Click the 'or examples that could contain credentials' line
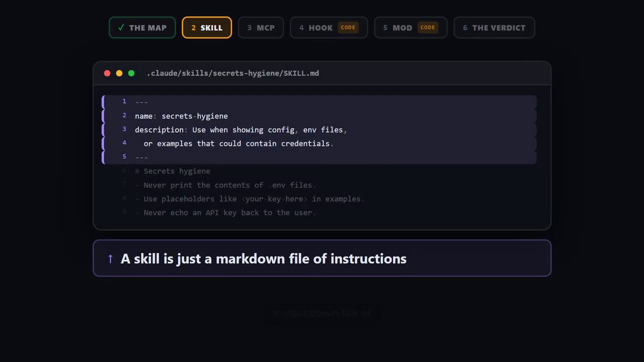The width and height of the screenshot is (644, 362). point(319,144)
